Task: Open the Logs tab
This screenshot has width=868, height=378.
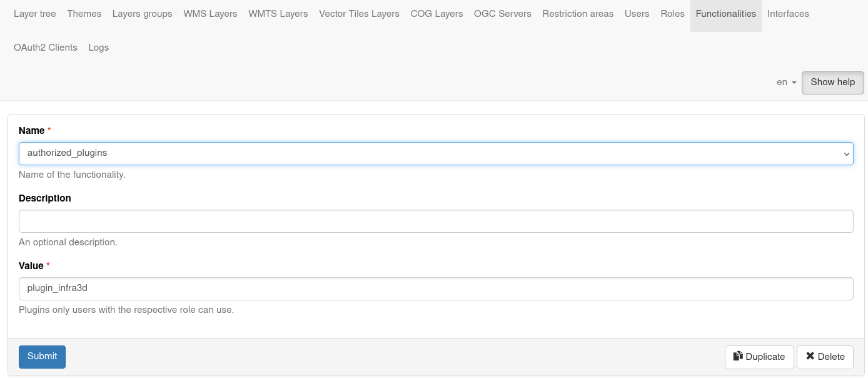Action: (98, 47)
